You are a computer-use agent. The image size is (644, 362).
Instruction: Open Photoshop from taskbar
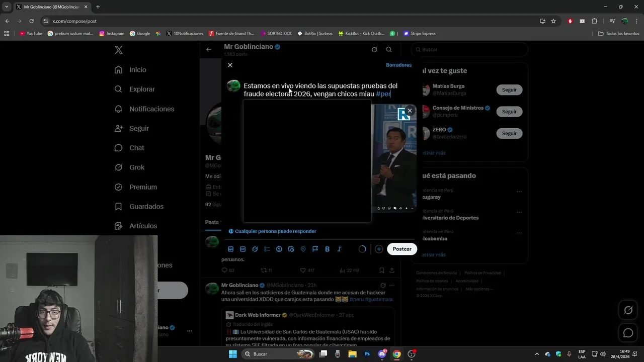tap(367, 354)
